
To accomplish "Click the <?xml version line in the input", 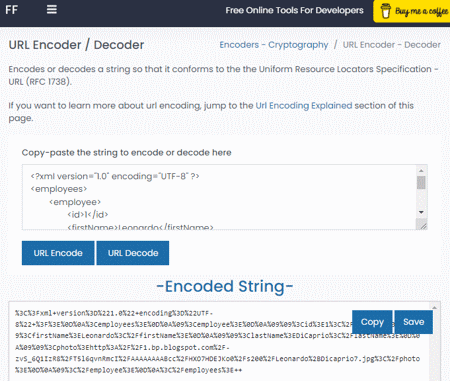I will (x=115, y=176).
